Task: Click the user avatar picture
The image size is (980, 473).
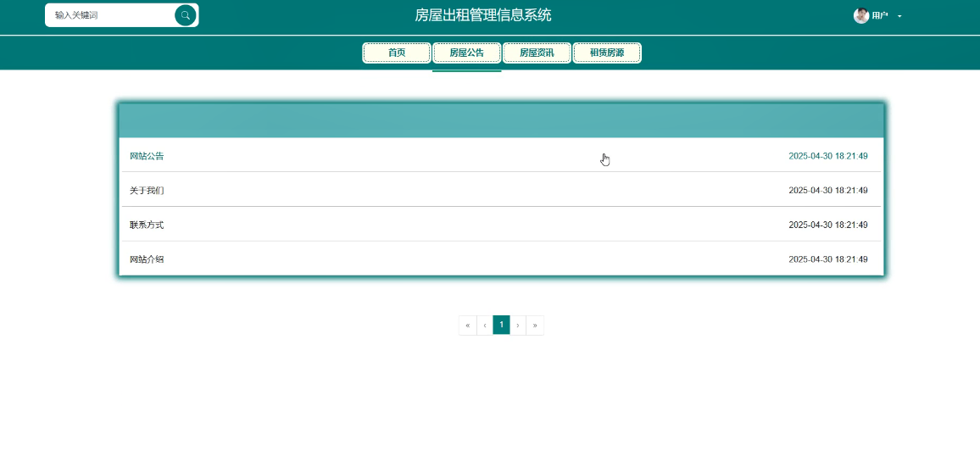Action: (x=861, y=15)
